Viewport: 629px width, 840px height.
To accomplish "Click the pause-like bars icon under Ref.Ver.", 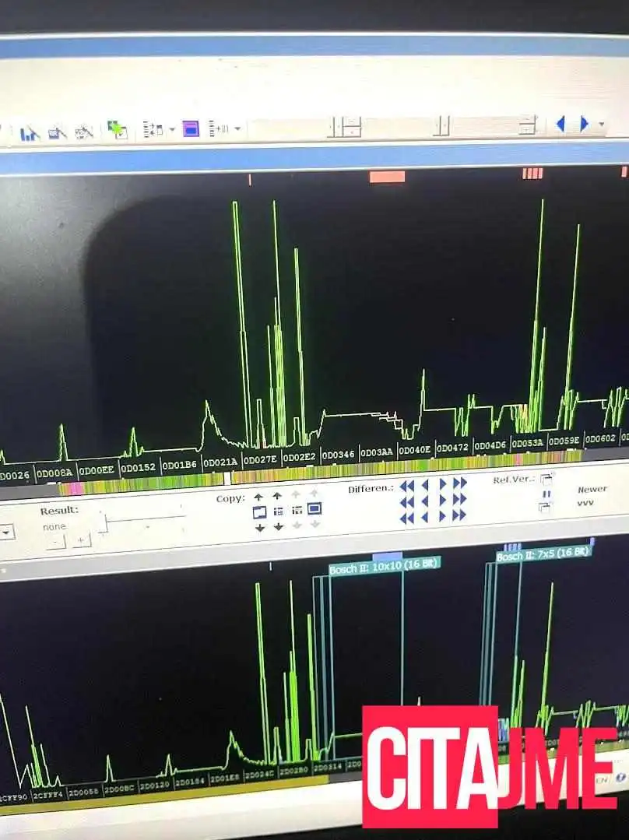I will coord(546,494).
